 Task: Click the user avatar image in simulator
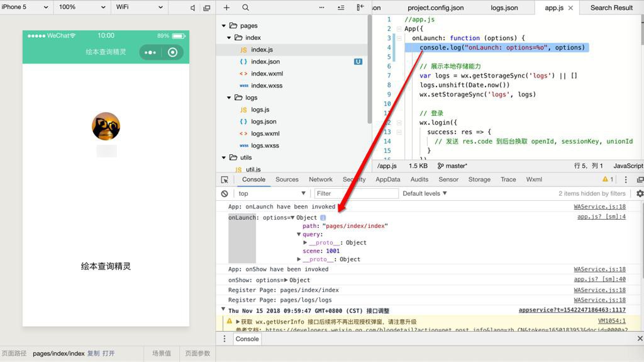point(106,127)
